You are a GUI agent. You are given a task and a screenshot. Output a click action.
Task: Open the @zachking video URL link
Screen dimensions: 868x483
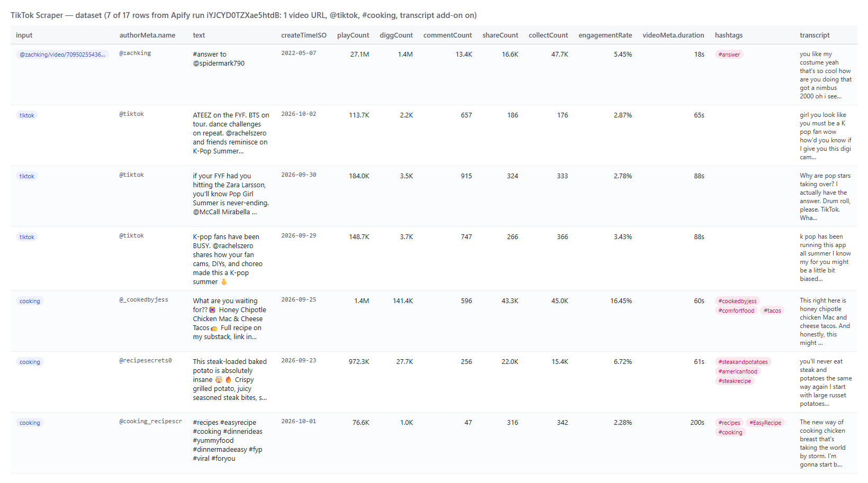click(x=62, y=54)
